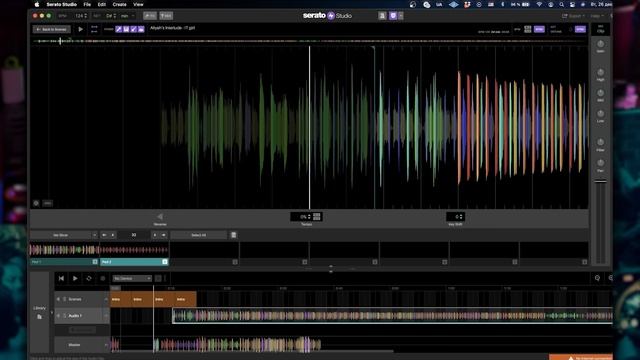This screenshot has width=640, height=360.
Task: Click the slice count field showing 32
Action: click(133, 235)
